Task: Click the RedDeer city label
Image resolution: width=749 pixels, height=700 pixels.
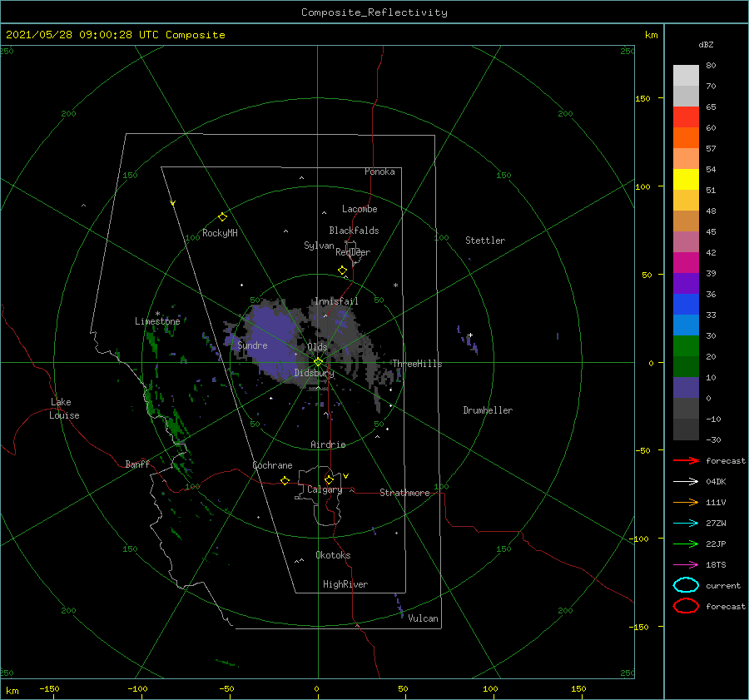Action: (x=353, y=252)
